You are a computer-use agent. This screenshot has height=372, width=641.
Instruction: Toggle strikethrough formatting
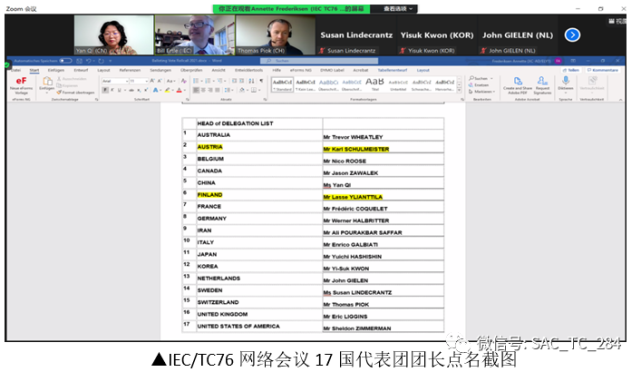pyautogui.click(x=131, y=90)
